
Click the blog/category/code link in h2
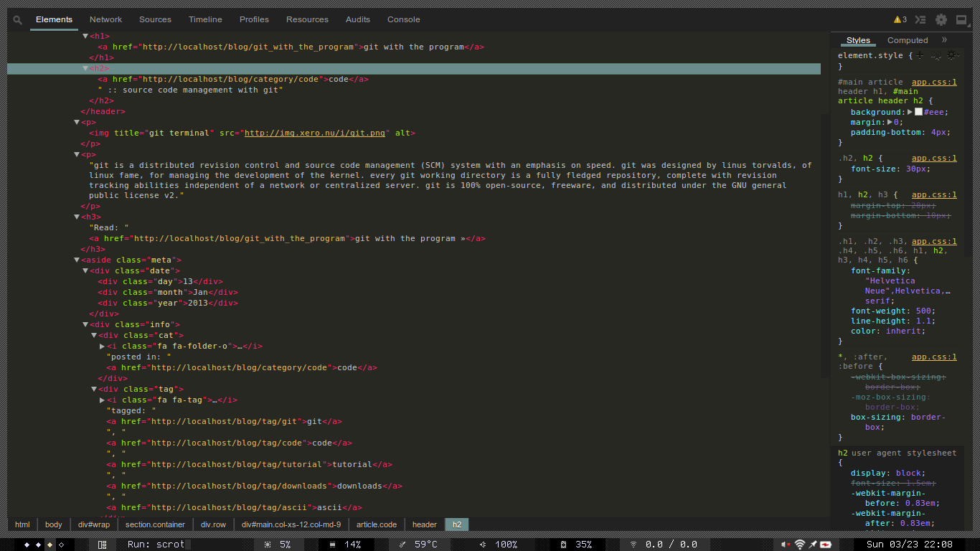(x=230, y=79)
